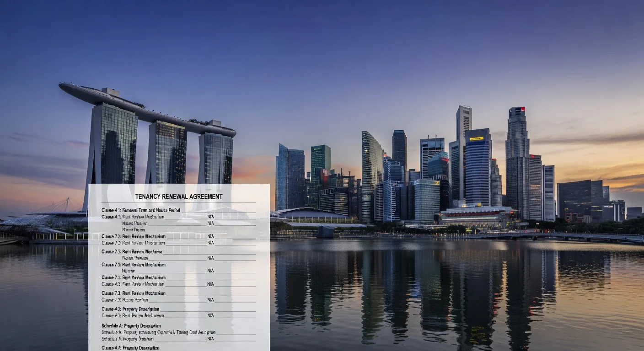Click the Schedule A Property Description heading
Viewport: 644px width, 351px height.
[133, 326]
